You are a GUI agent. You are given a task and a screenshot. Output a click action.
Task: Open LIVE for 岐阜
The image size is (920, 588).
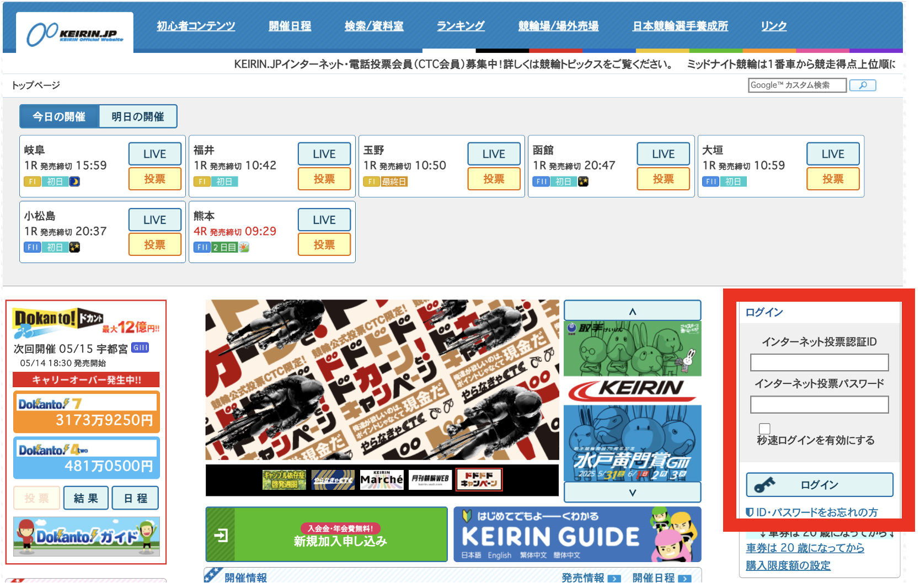coord(155,154)
